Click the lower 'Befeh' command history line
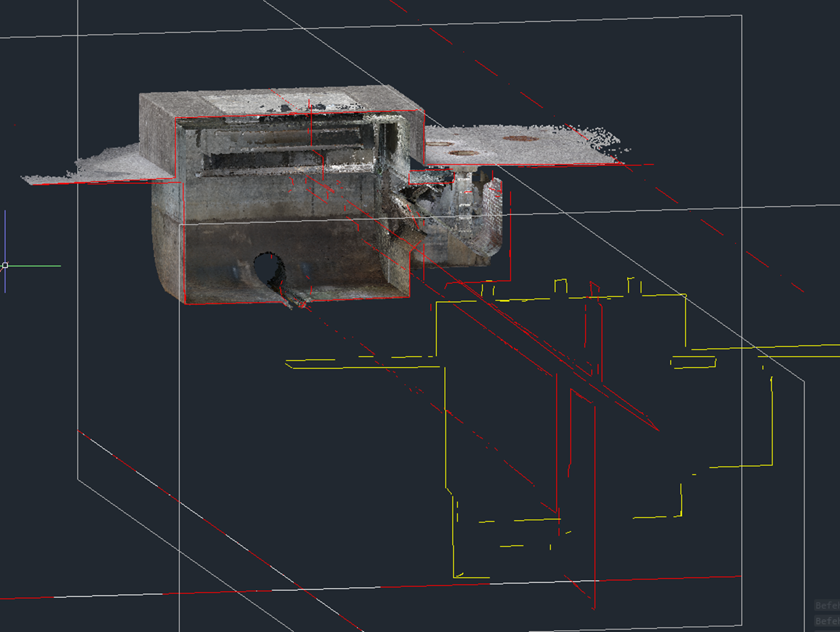Screen dimensions: 840x632 (827, 621)
